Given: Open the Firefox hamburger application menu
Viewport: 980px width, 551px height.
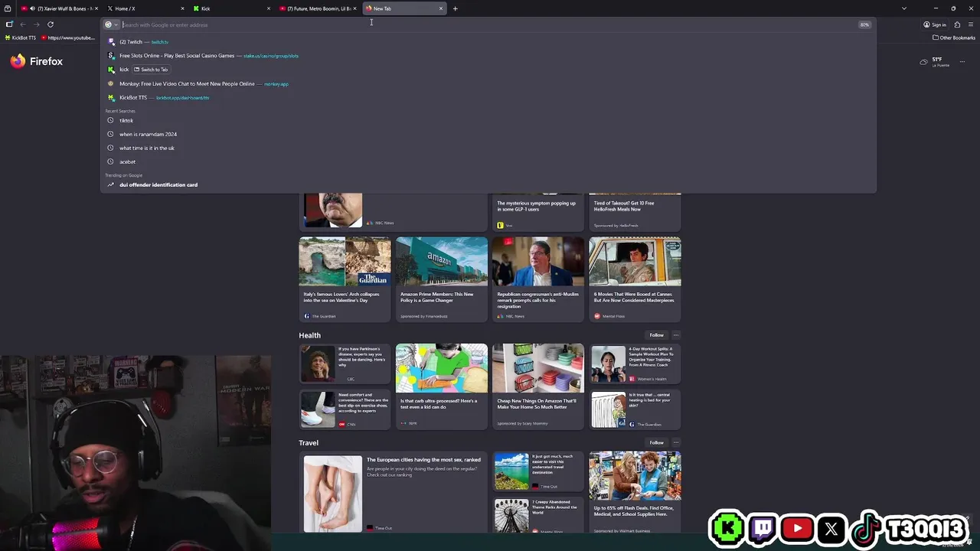Looking at the screenshot, I should click(x=971, y=24).
